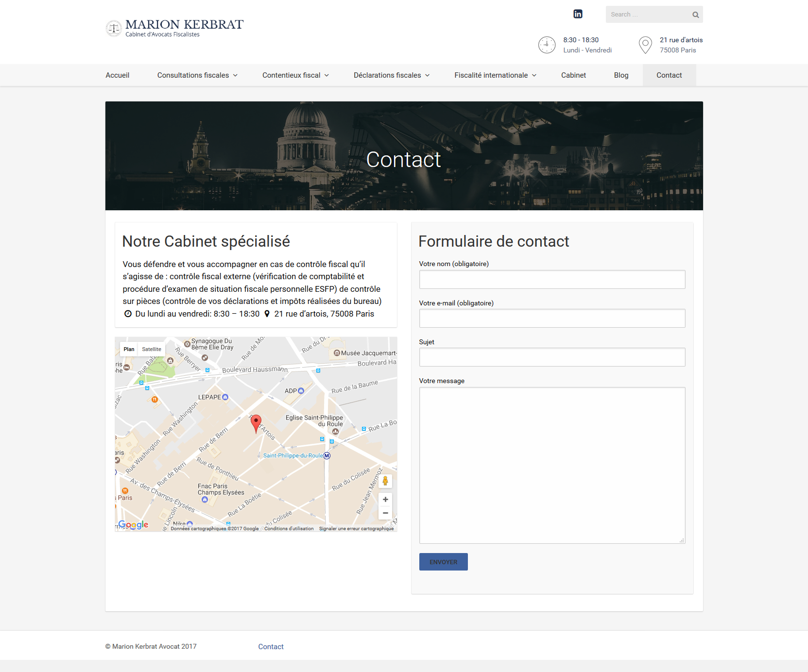Click the Musée Jacquemart museum icon on map
The height and width of the screenshot is (672, 808).
pos(337,353)
